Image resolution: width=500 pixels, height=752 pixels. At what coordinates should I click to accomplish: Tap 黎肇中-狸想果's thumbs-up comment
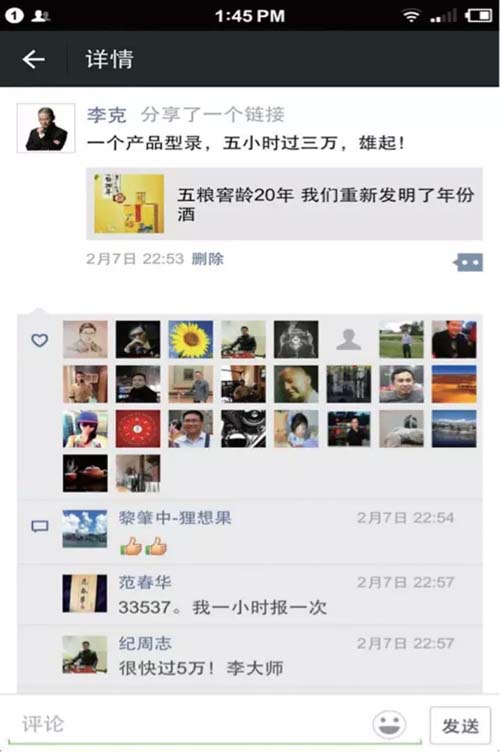tap(143, 546)
